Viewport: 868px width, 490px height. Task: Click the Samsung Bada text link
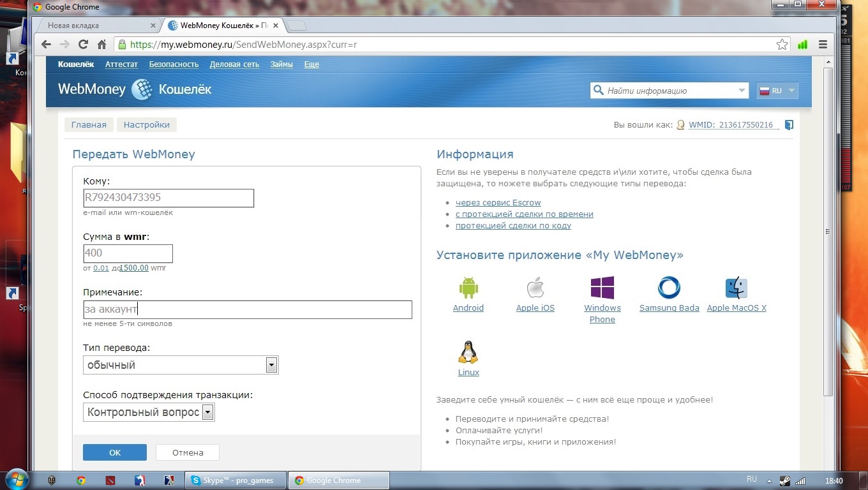[670, 308]
